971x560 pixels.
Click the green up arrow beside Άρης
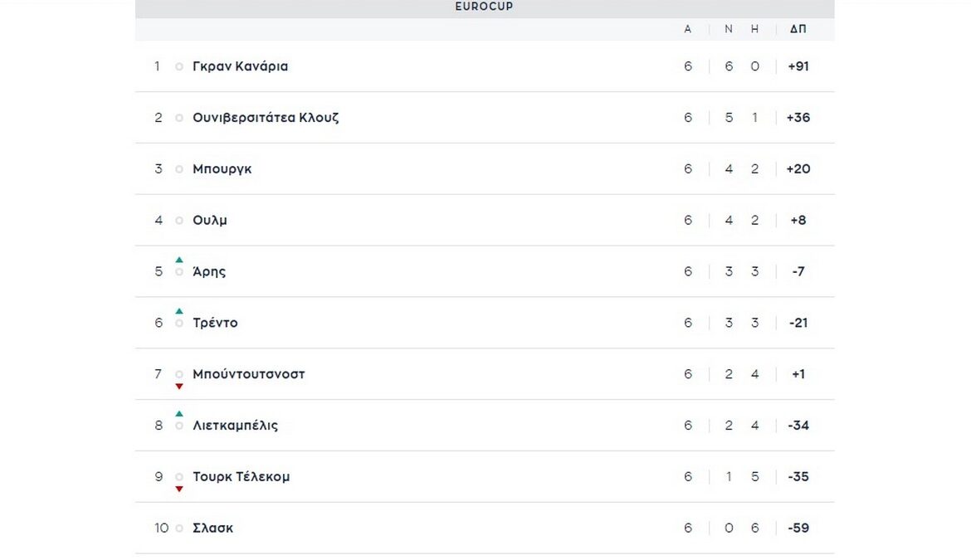click(179, 261)
